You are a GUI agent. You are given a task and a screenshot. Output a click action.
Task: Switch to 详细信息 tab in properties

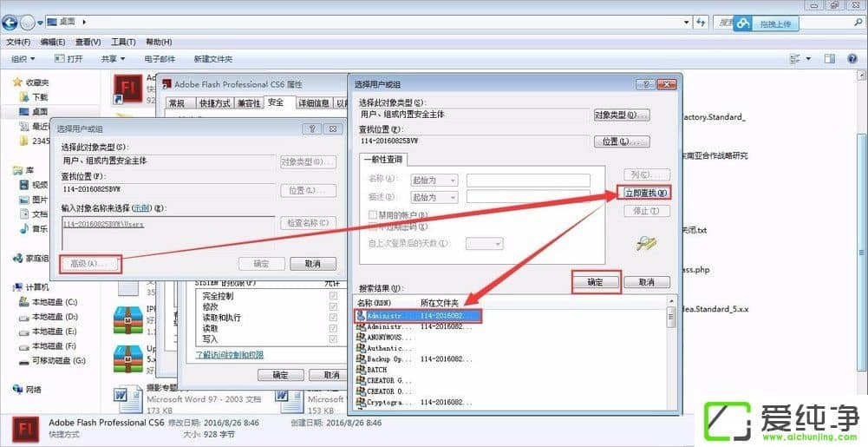[x=315, y=103]
